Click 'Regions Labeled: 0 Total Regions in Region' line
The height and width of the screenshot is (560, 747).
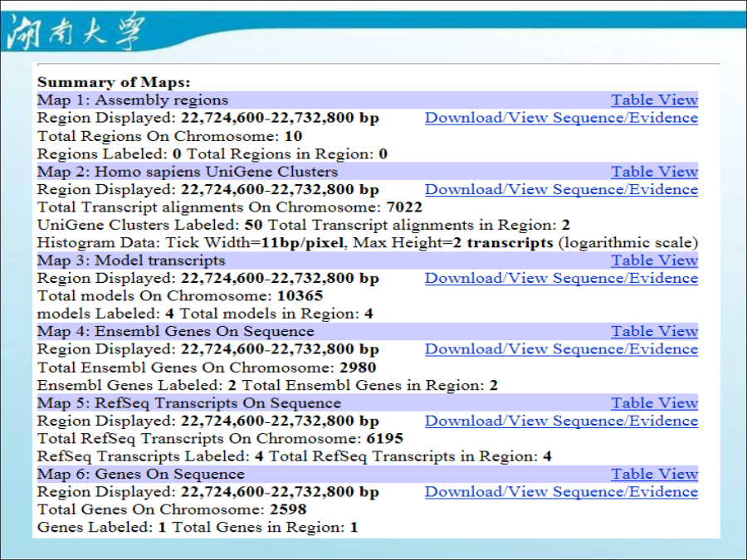click(212, 154)
